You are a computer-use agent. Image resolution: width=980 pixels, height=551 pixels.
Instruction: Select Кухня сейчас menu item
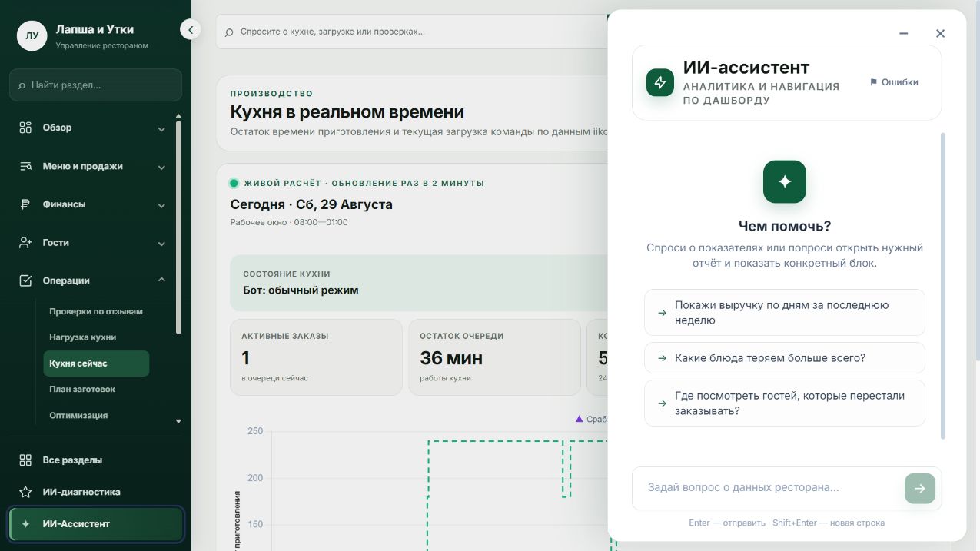tap(96, 363)
